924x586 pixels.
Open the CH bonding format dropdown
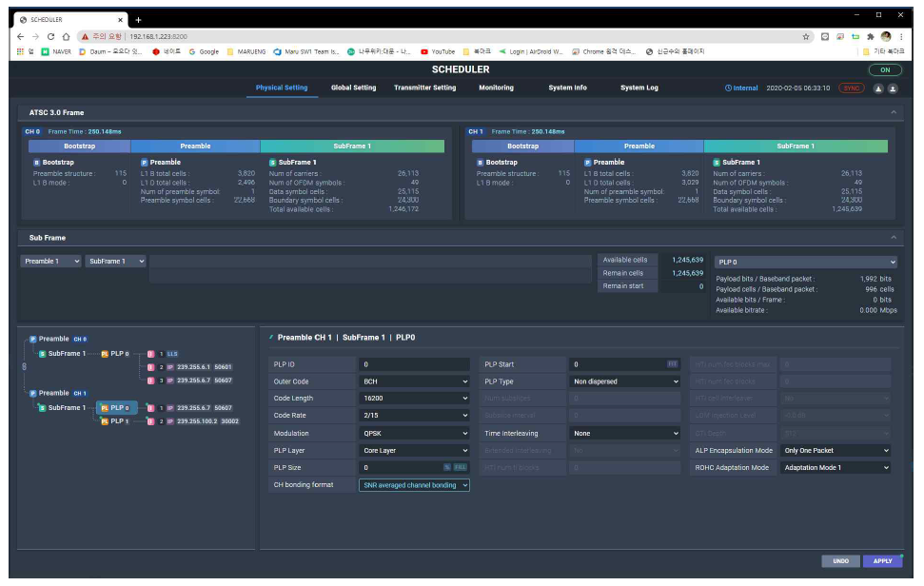tap(414, 485)
